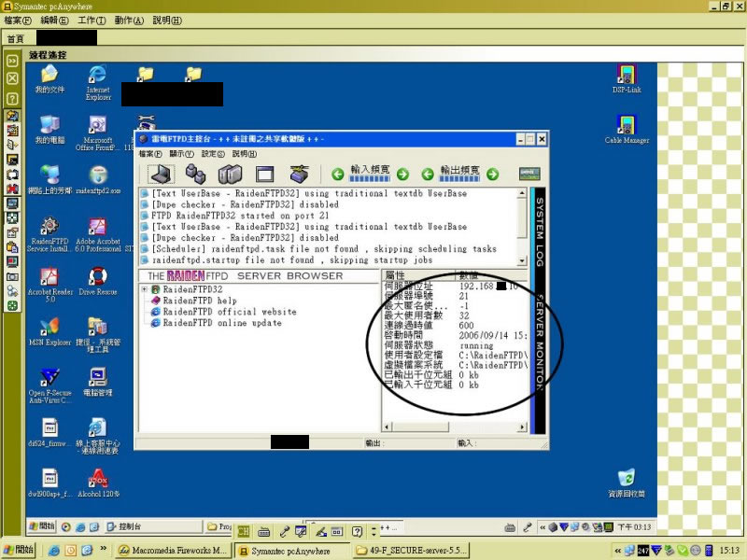
Task: Click left arrow of properties horizontal scrollbar
Action: coord(387,427)
